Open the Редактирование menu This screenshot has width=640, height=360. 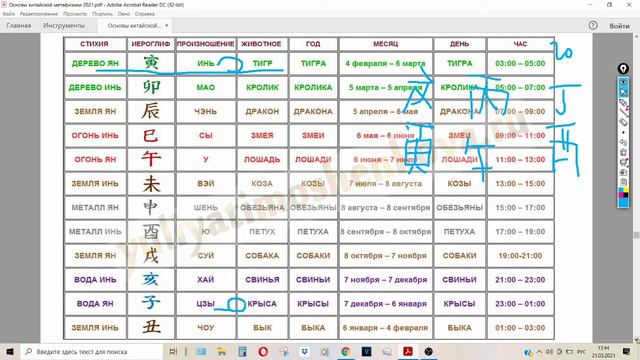(x=39, y=14)
